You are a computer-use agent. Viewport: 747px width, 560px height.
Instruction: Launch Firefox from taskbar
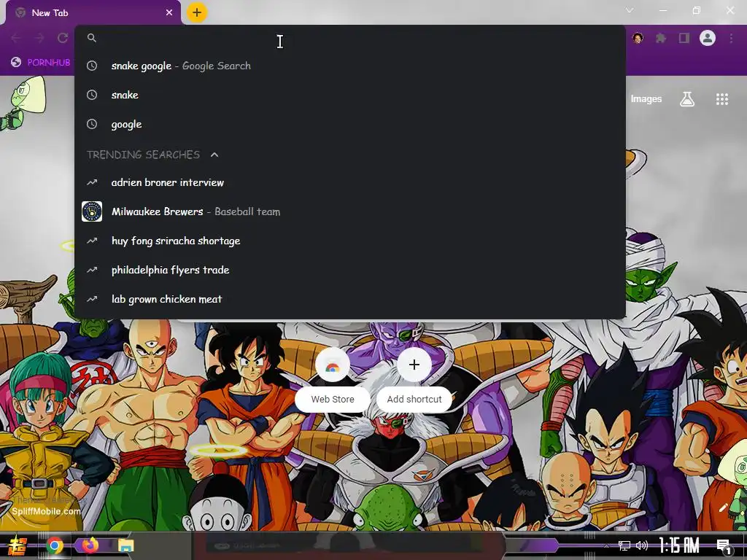coord(90,545)
